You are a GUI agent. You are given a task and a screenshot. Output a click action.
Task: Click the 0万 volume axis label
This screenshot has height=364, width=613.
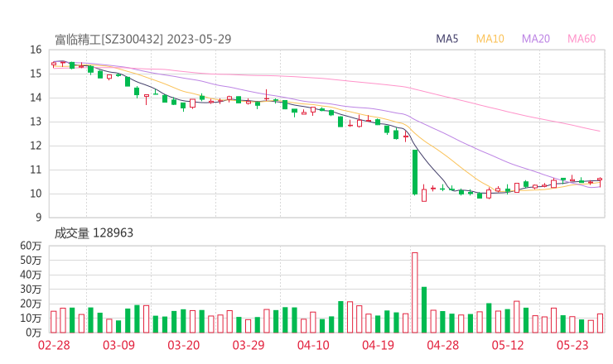pos(34,333)
